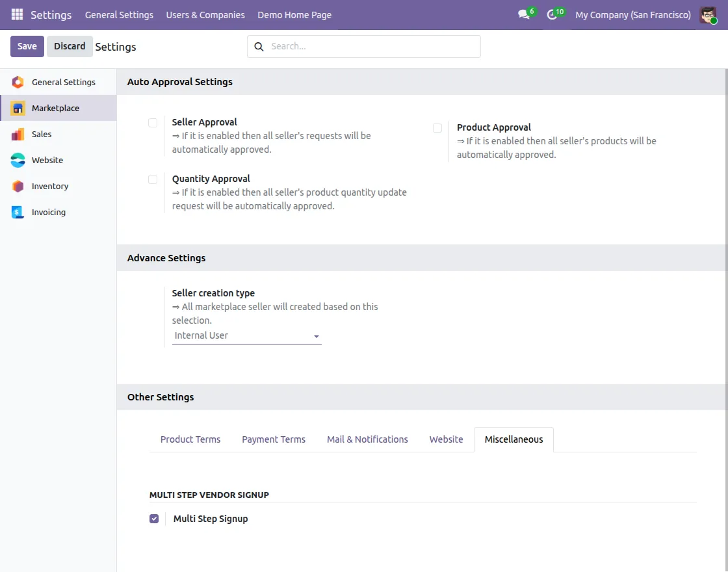728x572 pixels.
Task: Click the Invoicing dollar icon
Action: click(18, 212)
